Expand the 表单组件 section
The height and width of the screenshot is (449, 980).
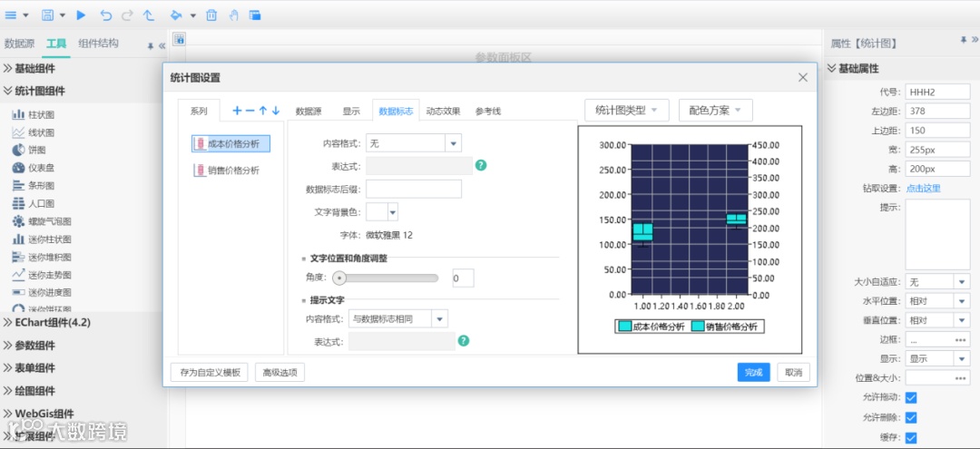click(x=29, y=368)
